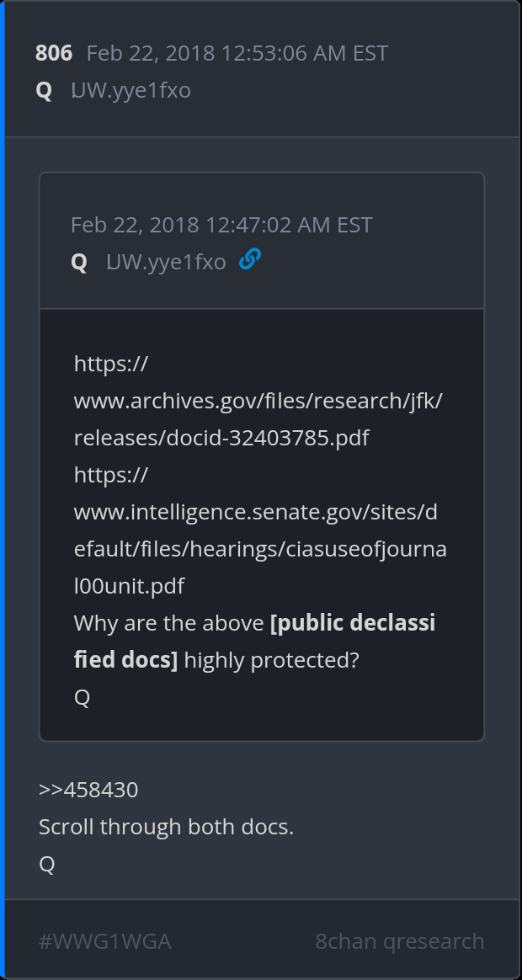522x980 pixels.
Task: Click the tripcode inside the quoted post header
Action: coord(166,263)
